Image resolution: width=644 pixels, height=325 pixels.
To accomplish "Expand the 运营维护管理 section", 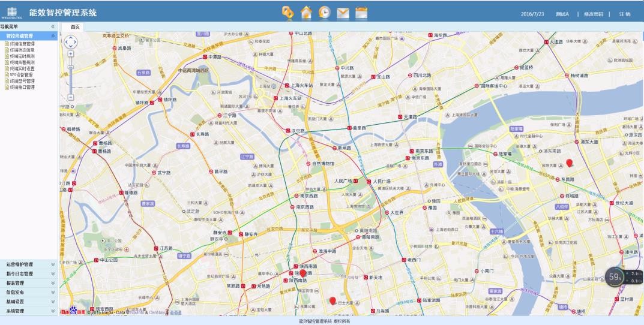I will tap(29, 264).
